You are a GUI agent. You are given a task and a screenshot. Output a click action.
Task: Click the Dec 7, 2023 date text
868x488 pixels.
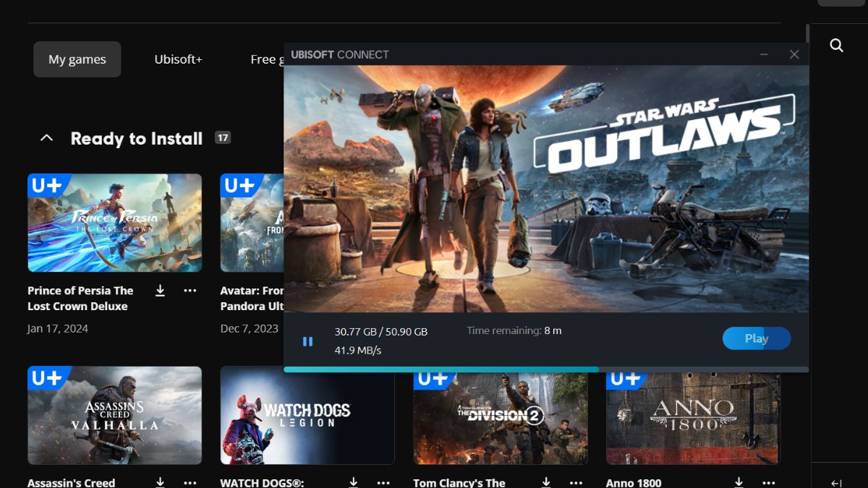point(250,328)
